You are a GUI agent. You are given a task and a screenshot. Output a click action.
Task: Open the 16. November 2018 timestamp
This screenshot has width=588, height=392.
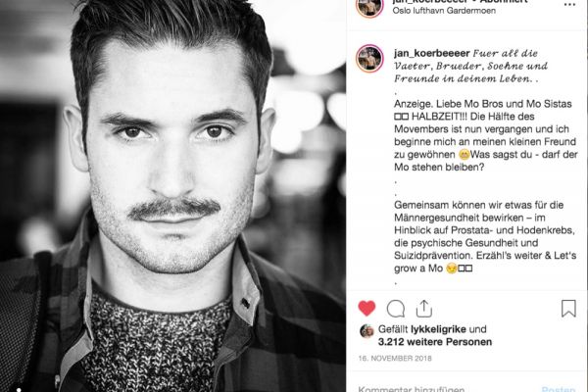pos(395,359)
